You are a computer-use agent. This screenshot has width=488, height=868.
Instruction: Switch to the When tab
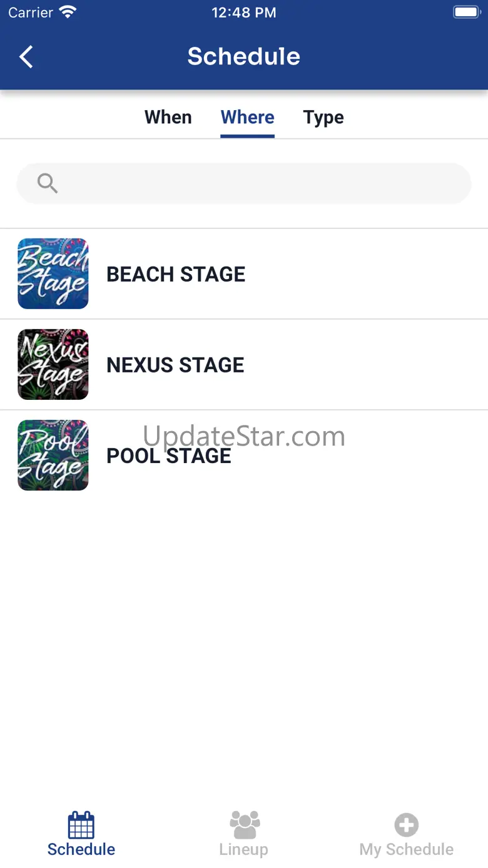tap(168, 118)
